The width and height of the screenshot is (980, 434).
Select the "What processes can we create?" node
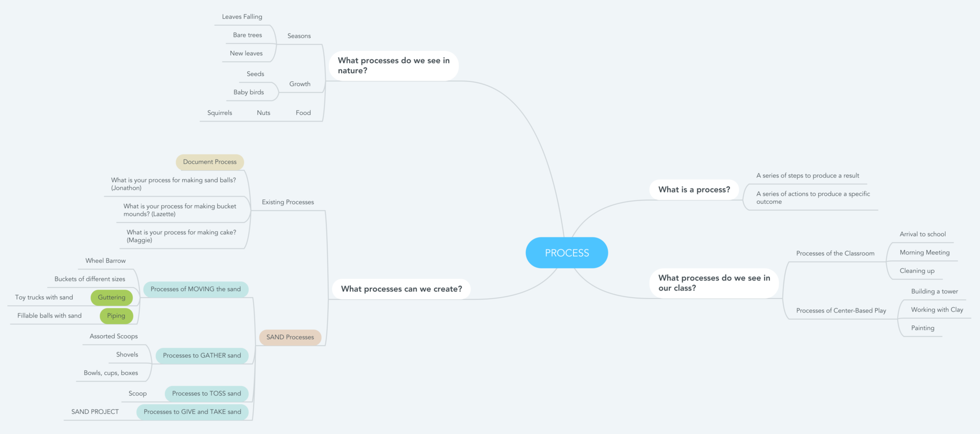(x=401, y=289)
